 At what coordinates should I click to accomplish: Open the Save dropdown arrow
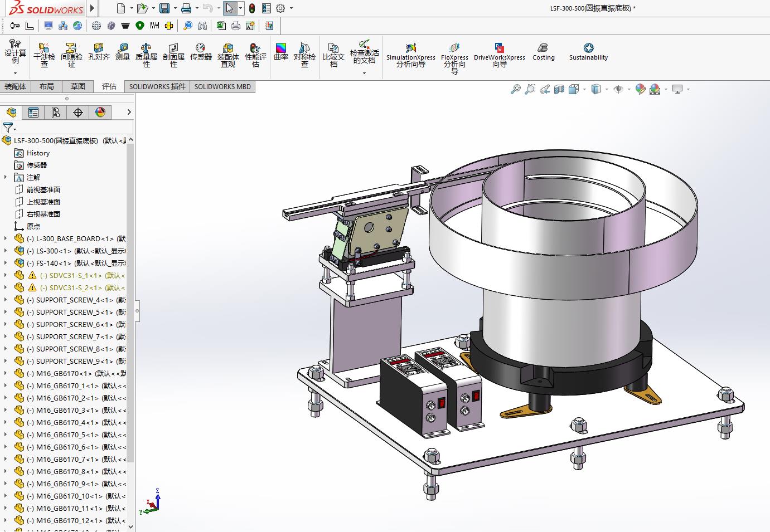click(x=175, y=8)
